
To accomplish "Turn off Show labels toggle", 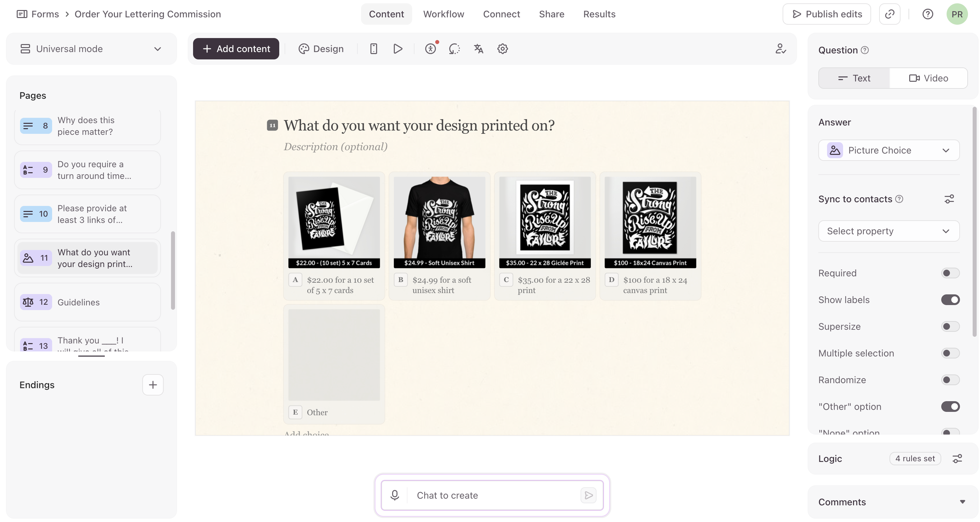I will [x=950, y=300].
